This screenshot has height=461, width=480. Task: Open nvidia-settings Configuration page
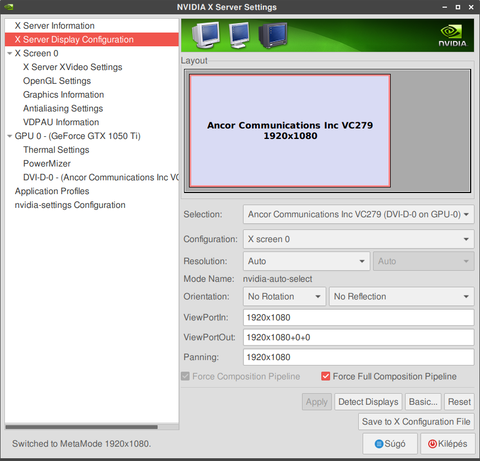pos(92,205)
